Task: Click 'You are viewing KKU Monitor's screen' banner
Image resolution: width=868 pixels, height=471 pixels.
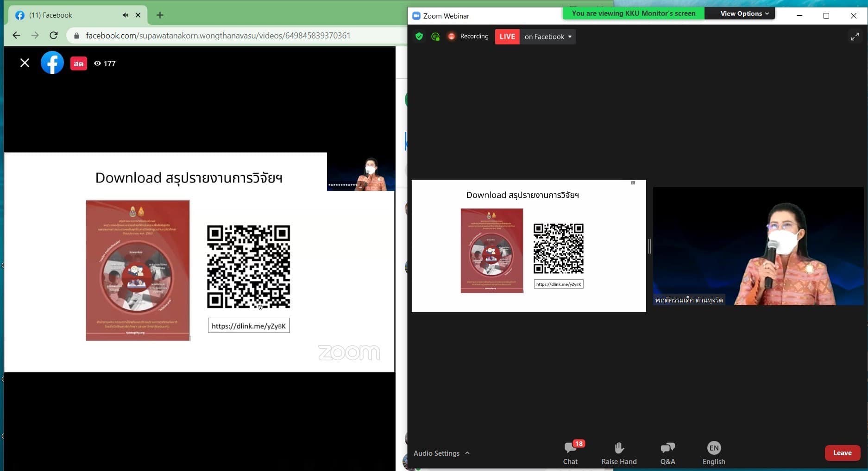Action: [x=634, y=13]
